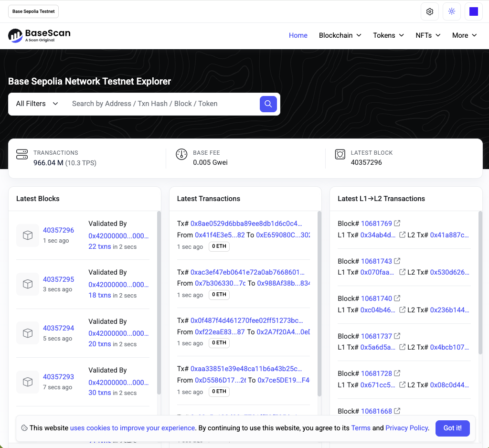Viewport: 489px width, 448px height.
Task: Click the purple square icon button
Action: [473, 11]
